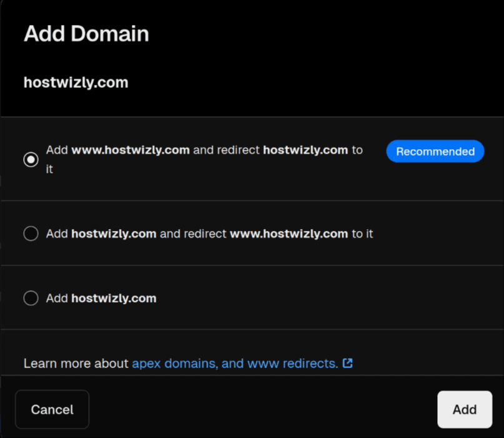
Task: Select radio for redirecting www.hostwizly.com to hostwizly.com
Action: pos(31,233)
